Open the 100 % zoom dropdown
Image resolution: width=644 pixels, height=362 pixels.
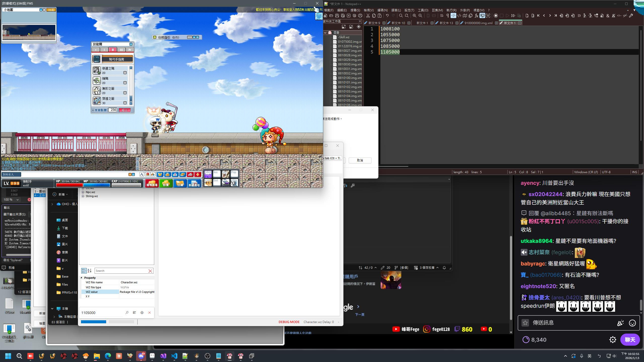tap(18, 200)
